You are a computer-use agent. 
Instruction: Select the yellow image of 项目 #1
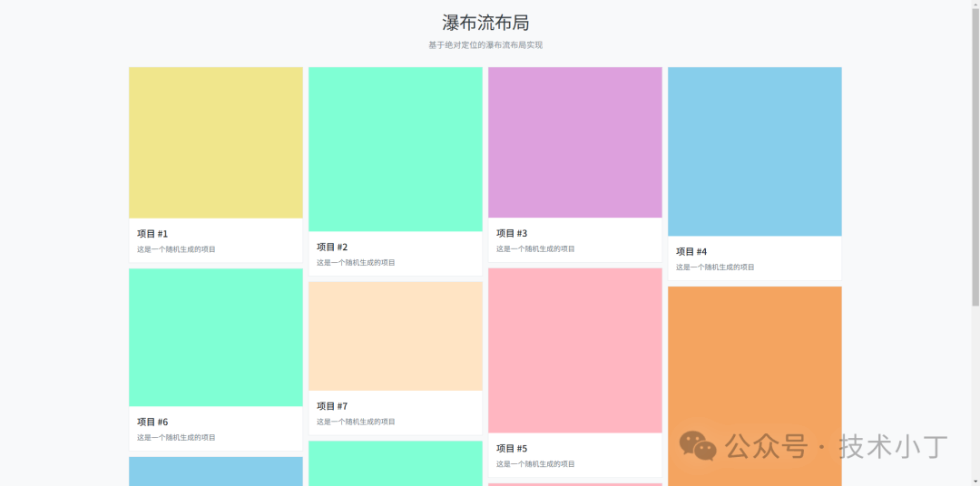point(216,142)
